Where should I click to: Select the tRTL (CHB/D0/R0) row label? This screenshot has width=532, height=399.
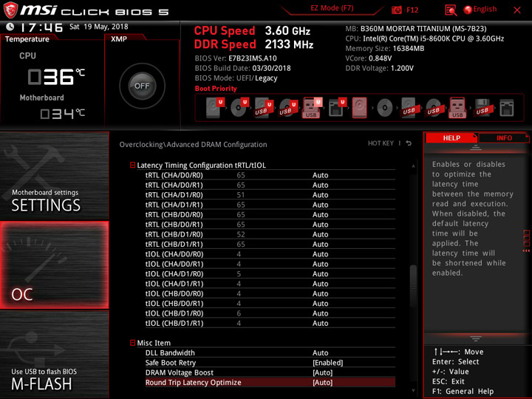(174, 215)
